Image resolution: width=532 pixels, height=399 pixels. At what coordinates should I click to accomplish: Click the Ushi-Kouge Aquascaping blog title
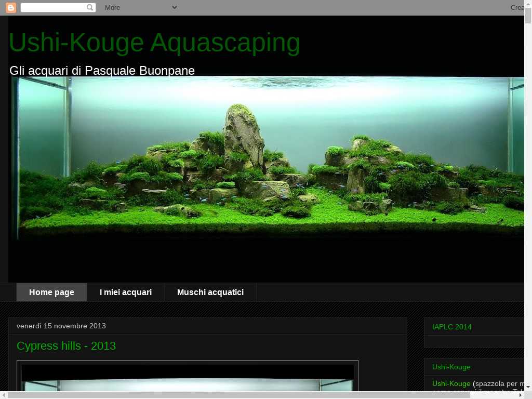(x=154, y=43)
